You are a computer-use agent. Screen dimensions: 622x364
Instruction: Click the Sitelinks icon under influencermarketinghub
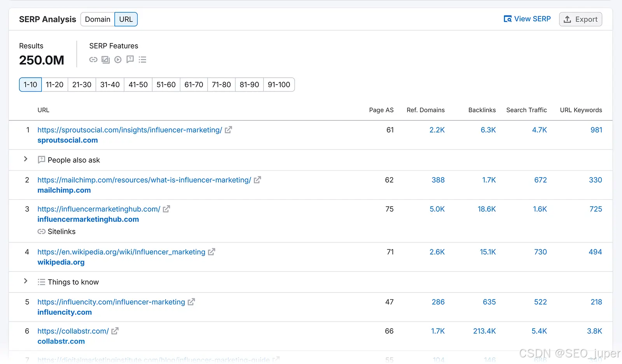41,232
